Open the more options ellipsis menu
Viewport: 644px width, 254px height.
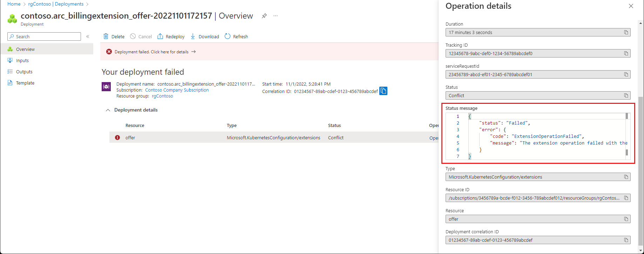click(276, 16)
